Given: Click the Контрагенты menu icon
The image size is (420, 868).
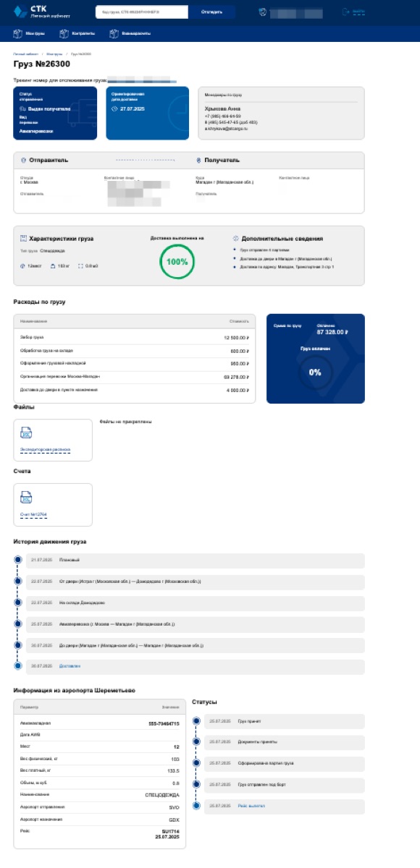Looking at the screenshot, I should [x=64, y=33].
